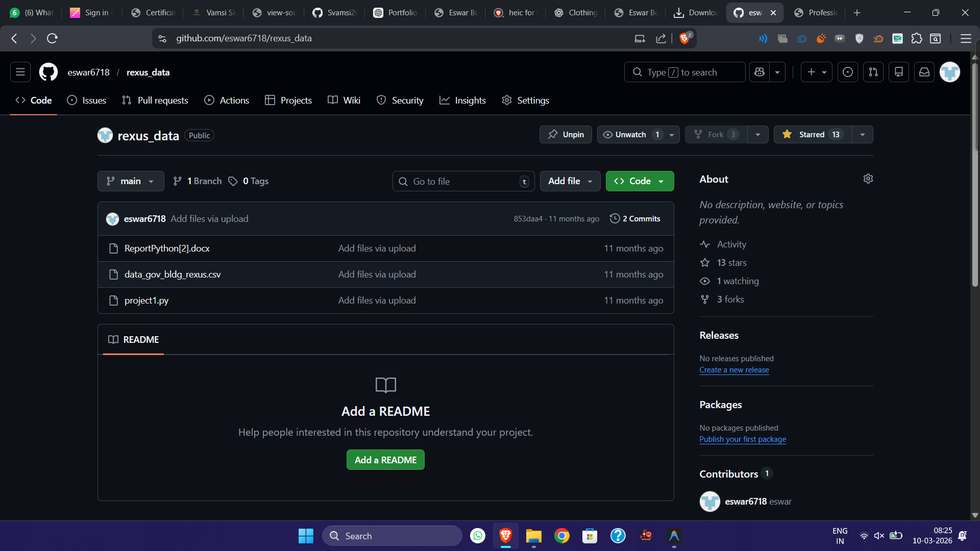Open the notifications inbox icon

click(924, 72)
